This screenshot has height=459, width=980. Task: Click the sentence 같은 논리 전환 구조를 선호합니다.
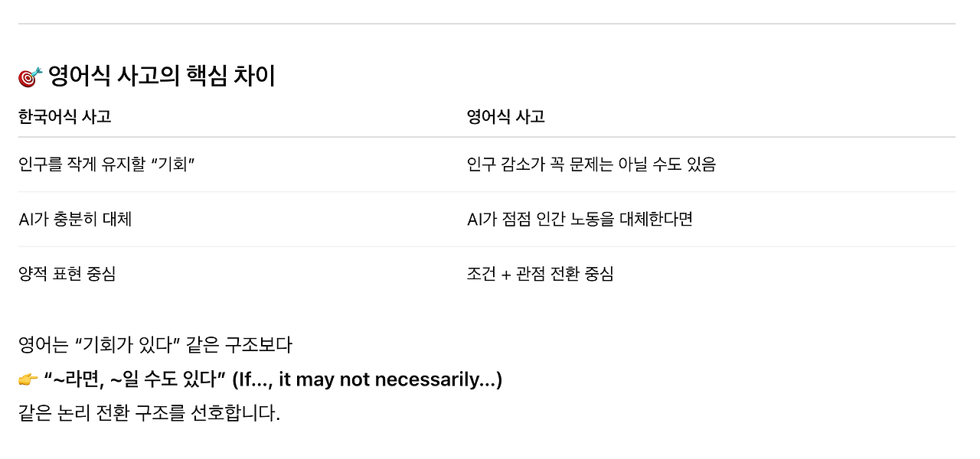[x=149, y=415]
